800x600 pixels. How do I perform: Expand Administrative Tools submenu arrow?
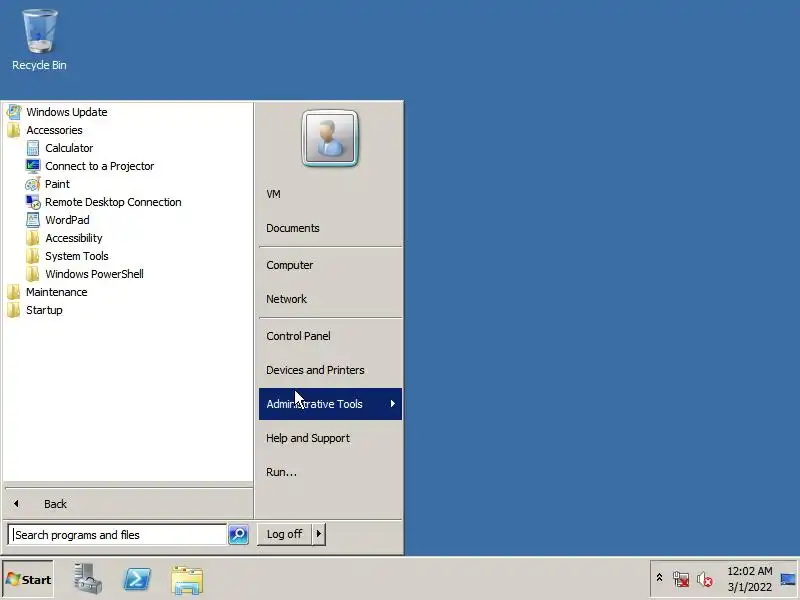[392, 404]
